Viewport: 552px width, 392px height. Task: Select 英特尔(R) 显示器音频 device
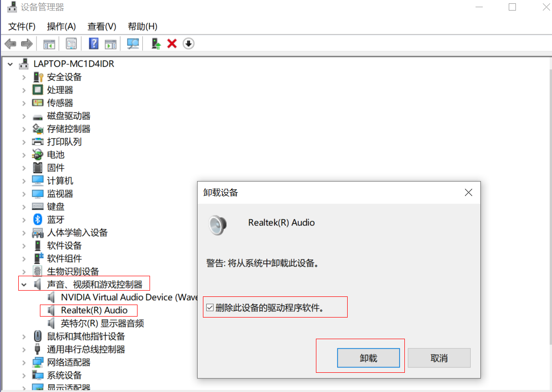(102, 323)
